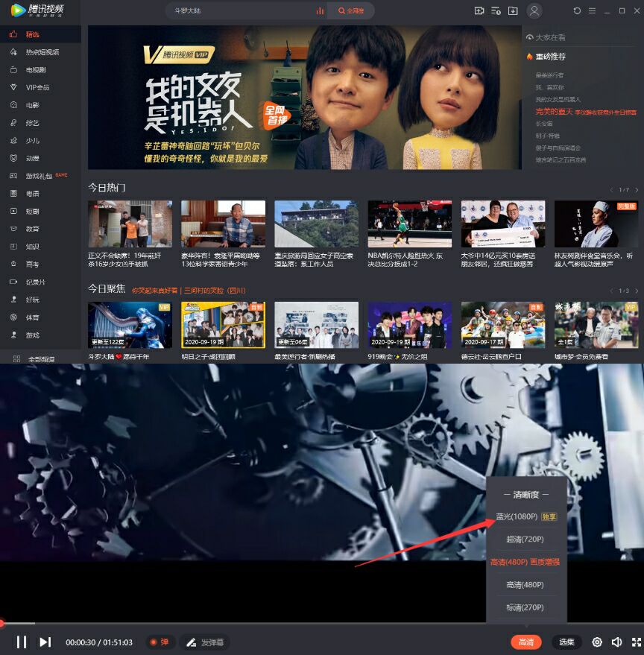This screenshot has height=655, width=644.
Task: Click the 游戏礼包 game gift icon
Action: (x=14, y=176)
